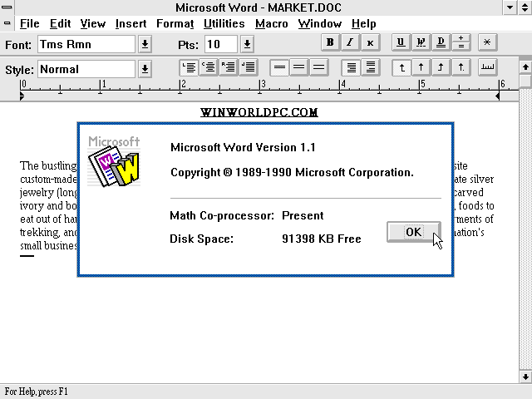The width and height of the screenshot is (532, 399).
Task: Open the Window menu
Action: pos(319,24)
